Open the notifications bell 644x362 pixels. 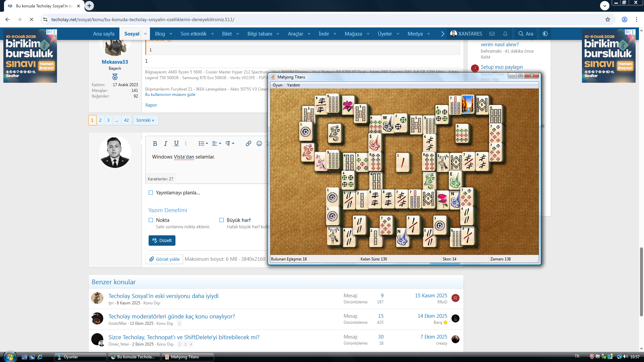tap(505, 34)
